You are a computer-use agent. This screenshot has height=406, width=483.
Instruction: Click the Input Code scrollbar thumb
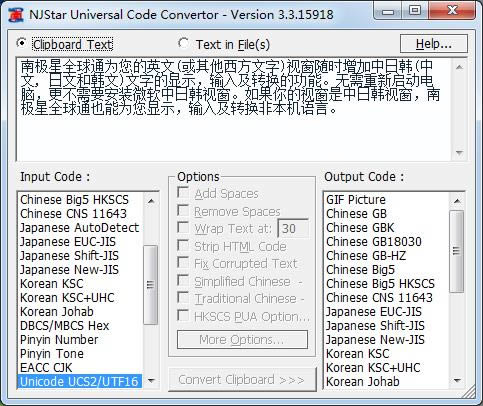click(150, 285)
